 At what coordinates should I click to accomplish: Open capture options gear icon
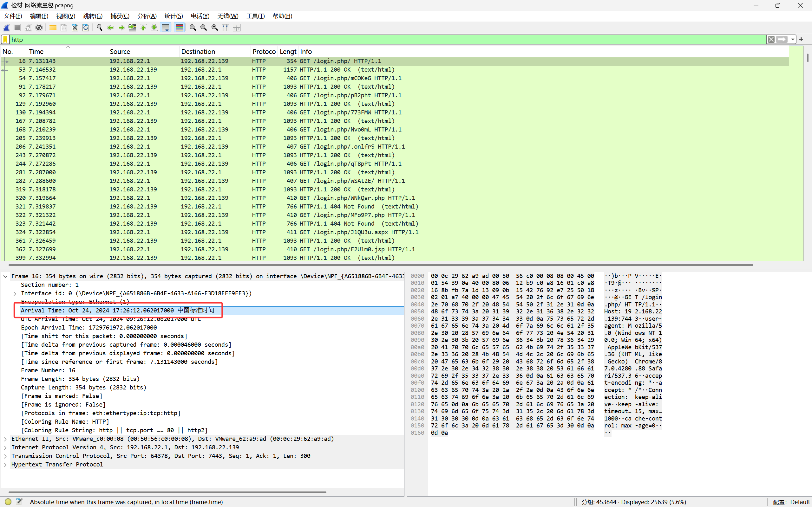pyautogui.click(x=39, y=28)
